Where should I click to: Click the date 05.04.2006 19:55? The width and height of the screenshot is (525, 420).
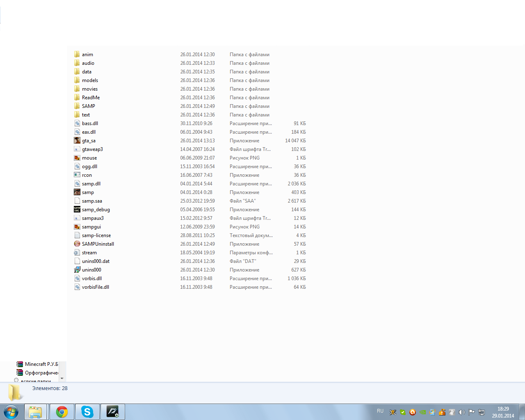pyautogui.click(x=198, y=210)
